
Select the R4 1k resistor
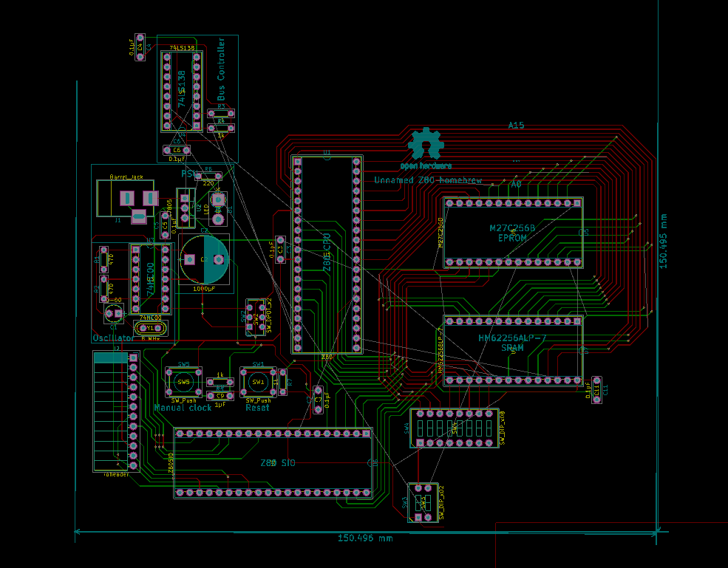221,128
